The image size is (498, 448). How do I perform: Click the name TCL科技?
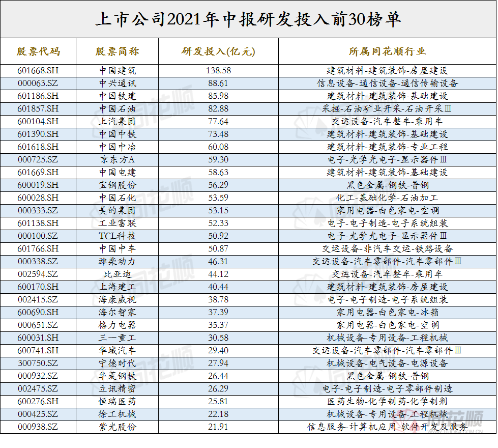(x=117, y=236)
